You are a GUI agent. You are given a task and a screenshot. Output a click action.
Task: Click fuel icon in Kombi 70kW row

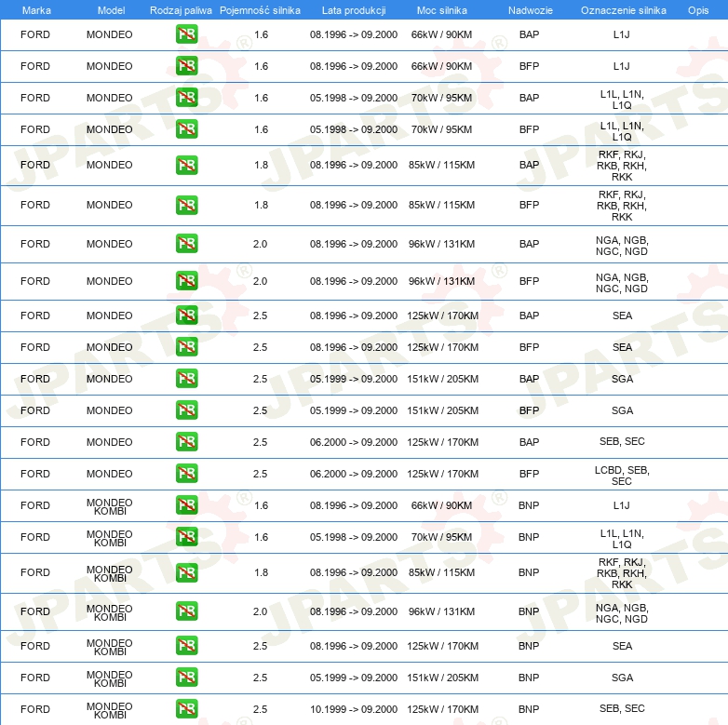[x=186, y=537]
